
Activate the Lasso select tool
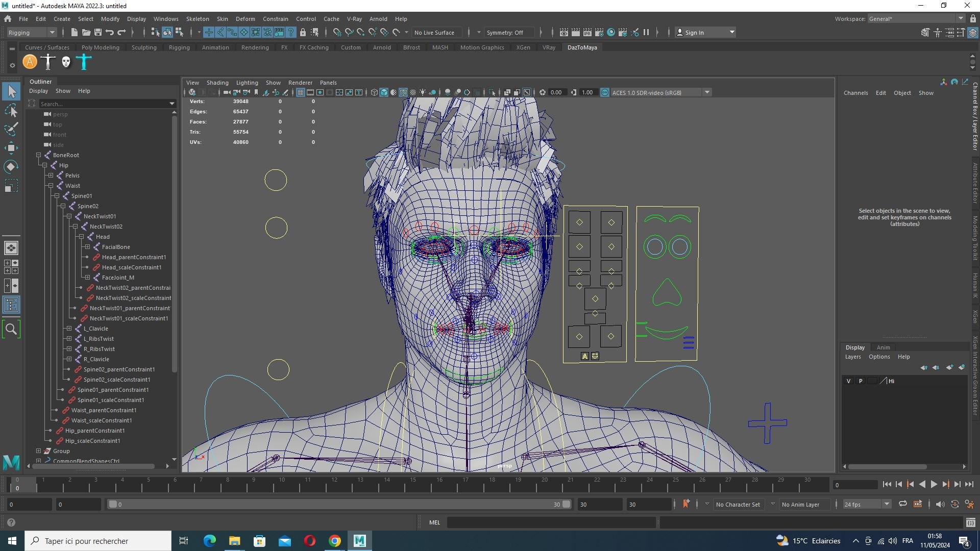tap(11, 110)
